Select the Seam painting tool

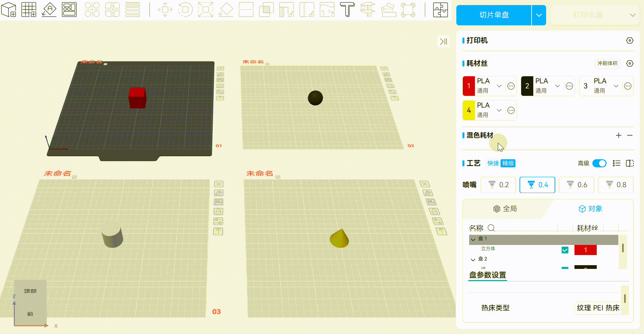coord(307,10)
